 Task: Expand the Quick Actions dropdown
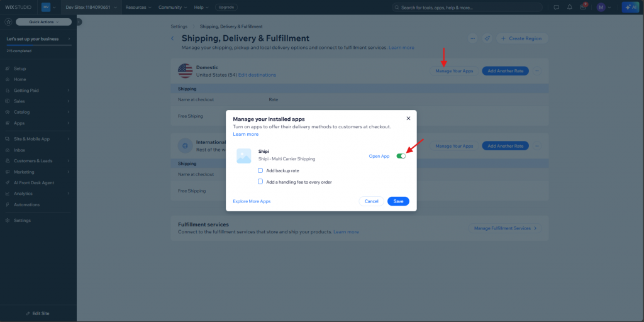click(x=43, y=21)
